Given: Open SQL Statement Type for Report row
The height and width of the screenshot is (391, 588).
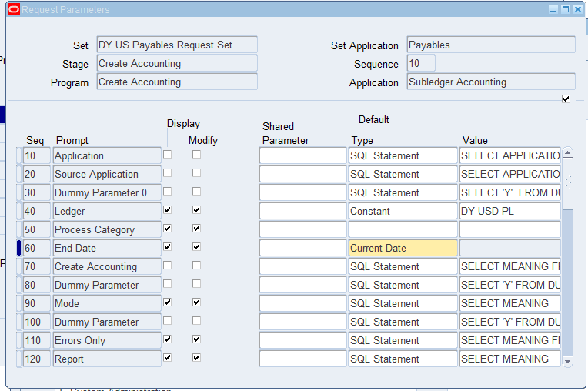Looking at the screenshot, I should click(x=403, y=359).
